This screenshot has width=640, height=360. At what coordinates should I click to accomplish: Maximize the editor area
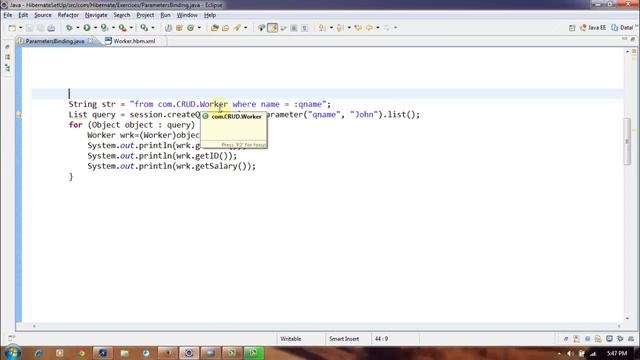pyautogui.click(x=633, y=39)
